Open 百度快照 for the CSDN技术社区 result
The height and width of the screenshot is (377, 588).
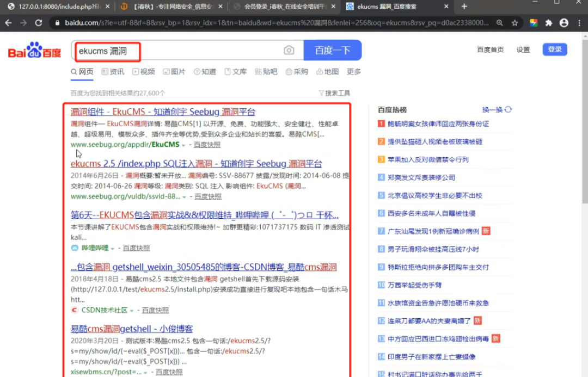tap(155, 310)
